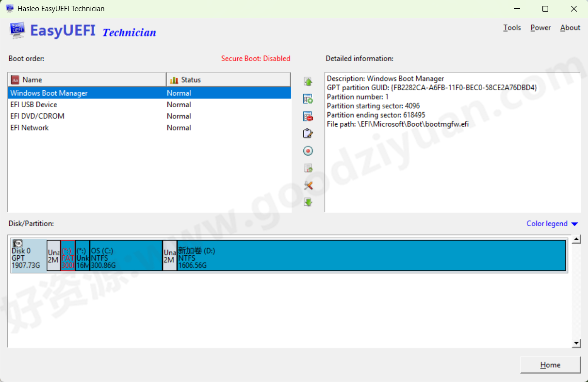
Task: Click the Home button
Action: [550, 365]
